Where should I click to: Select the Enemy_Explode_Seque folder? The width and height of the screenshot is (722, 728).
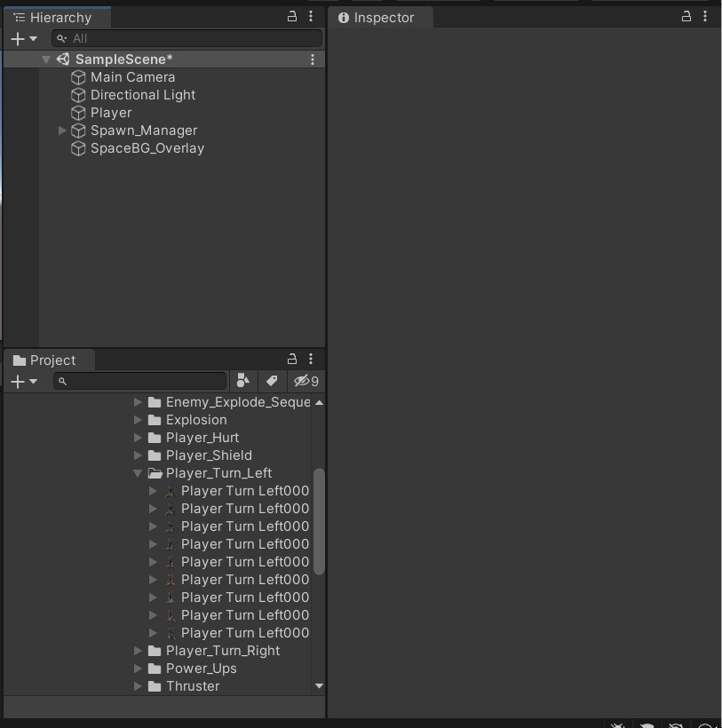pos(238,402)
